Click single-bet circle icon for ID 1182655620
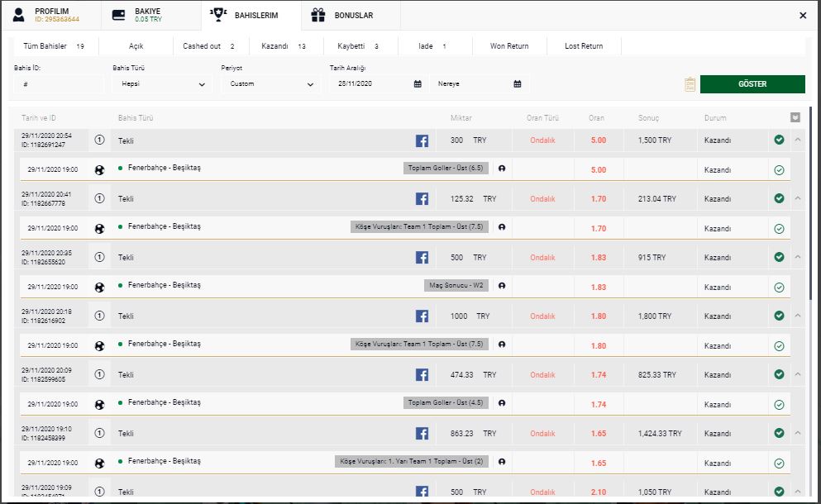This screenshot has width=821, height=504. click(x=99, y=257)
